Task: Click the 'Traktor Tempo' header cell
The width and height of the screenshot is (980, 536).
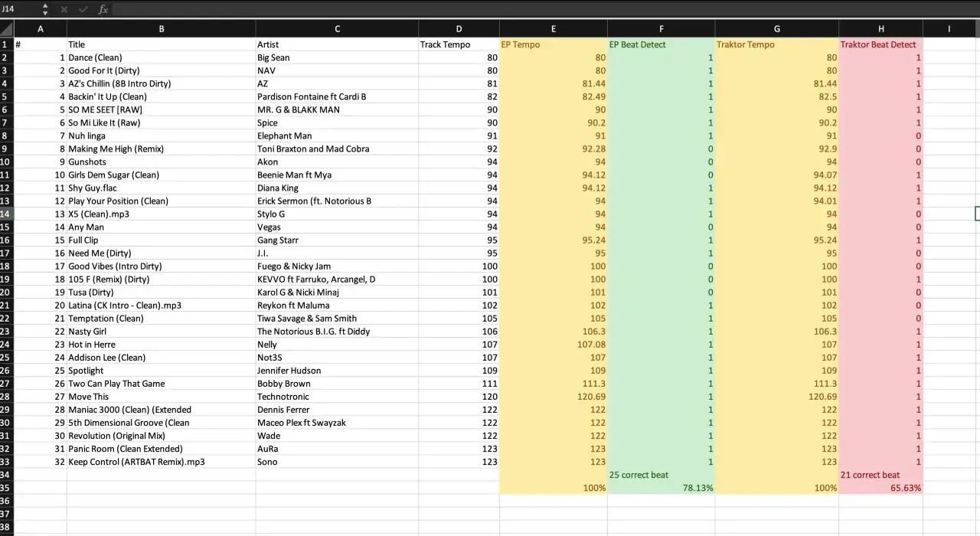Action: 777,44
